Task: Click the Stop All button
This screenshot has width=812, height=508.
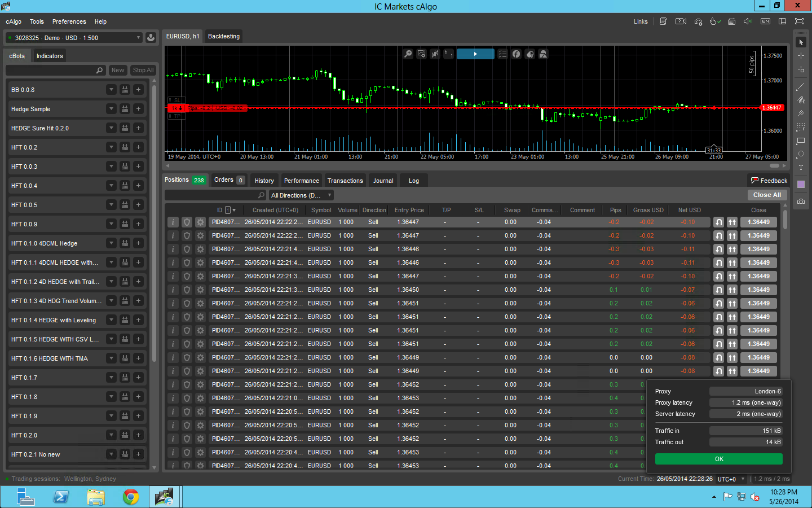Action: pyautogui.click(x=143, y=71)
